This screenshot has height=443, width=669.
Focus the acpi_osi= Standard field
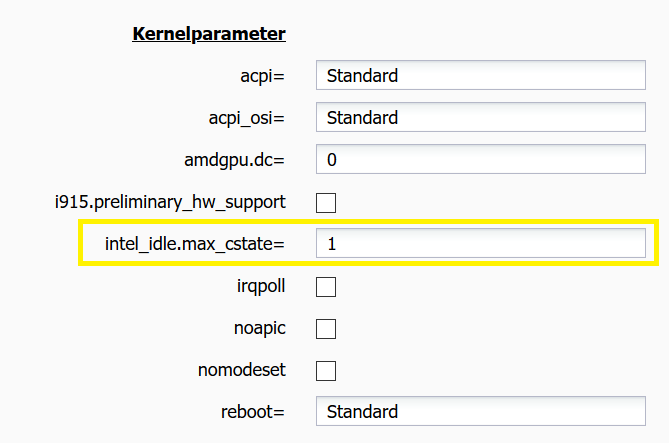click(x=480, y=118)
